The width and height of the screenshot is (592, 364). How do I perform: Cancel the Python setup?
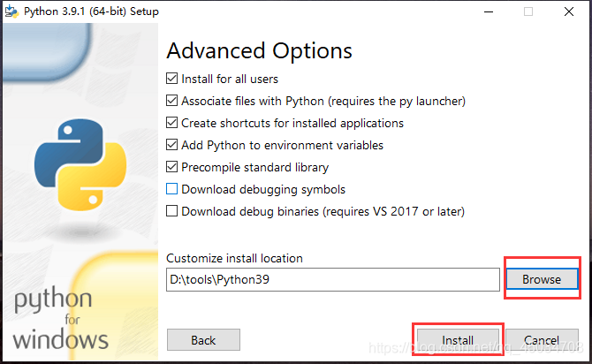pyautogui.click(x=542, y=340)
